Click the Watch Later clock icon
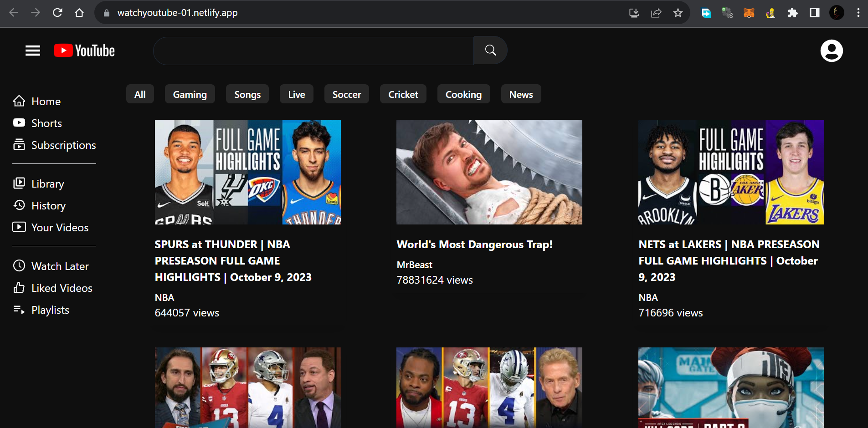The width and height of the screenshot is (868, 428). point(19,266)
